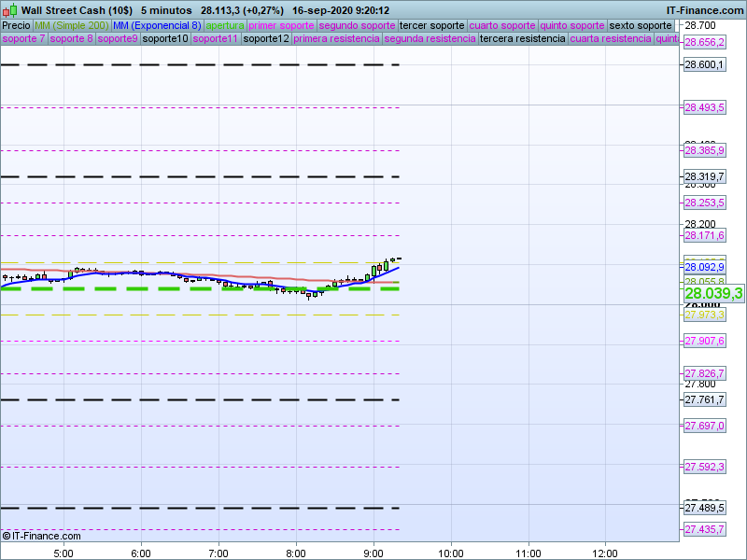Click the 28.600,1 price level tag
This screenshot has width=747, height=560.
point(704,64)
